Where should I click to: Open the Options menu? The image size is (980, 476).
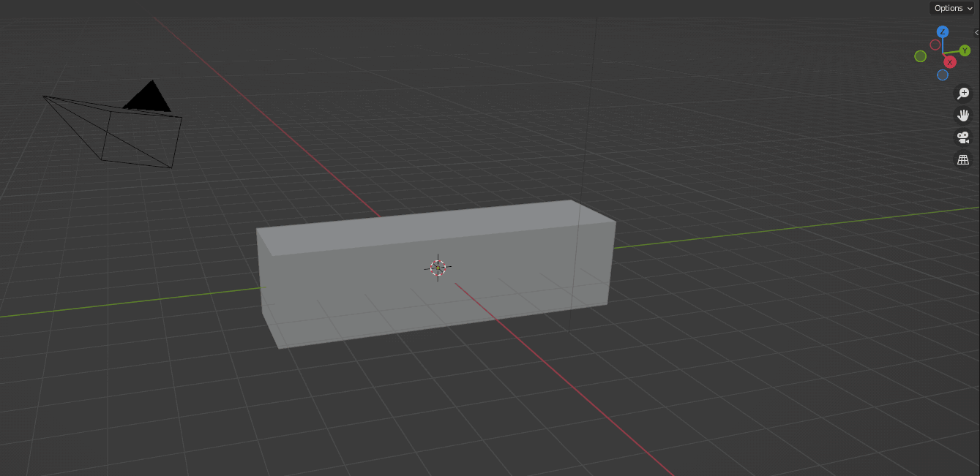[x=949, y=8]
